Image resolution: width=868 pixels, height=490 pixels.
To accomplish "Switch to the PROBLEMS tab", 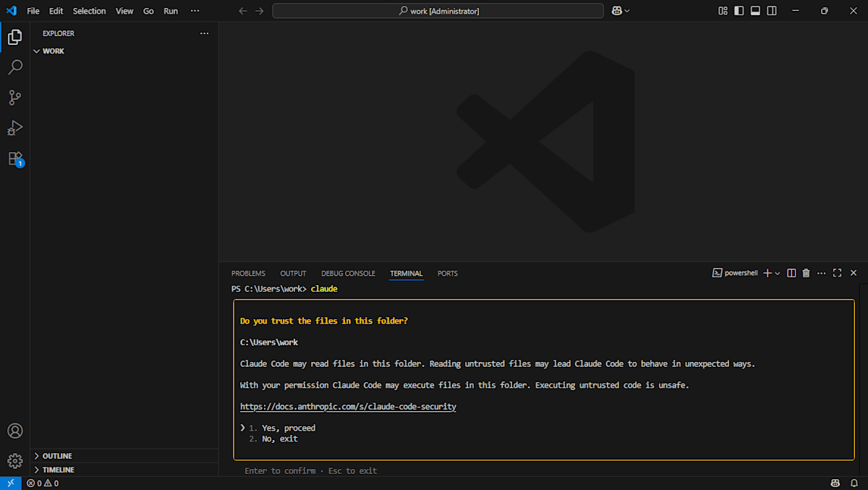I will coord(248,274).
